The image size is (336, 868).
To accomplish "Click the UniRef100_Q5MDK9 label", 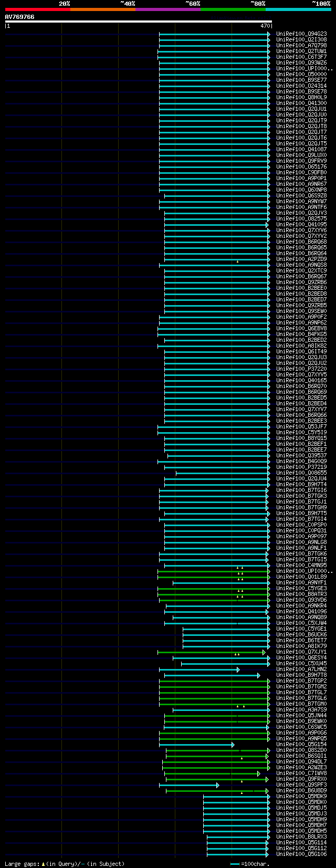I will point(301,797).
